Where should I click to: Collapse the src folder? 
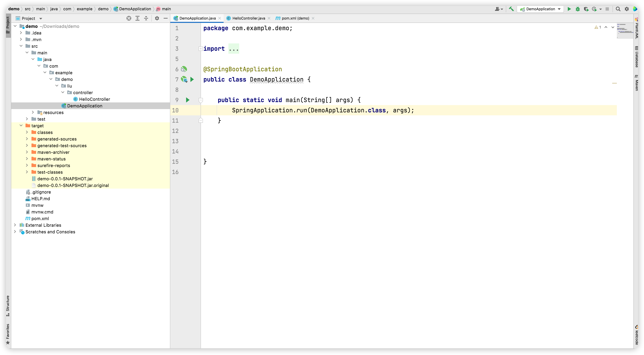pyautogui.click(x=21, y=46)
